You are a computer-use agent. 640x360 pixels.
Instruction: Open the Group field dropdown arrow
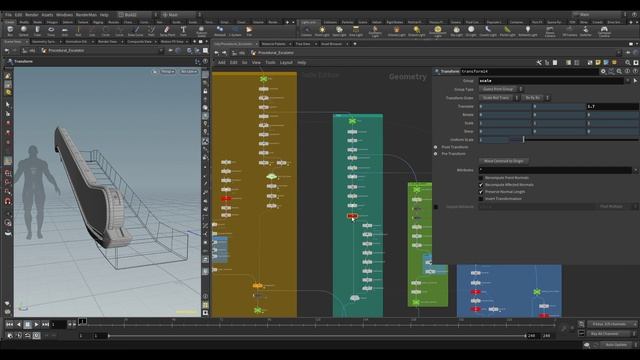pos(628,81)
